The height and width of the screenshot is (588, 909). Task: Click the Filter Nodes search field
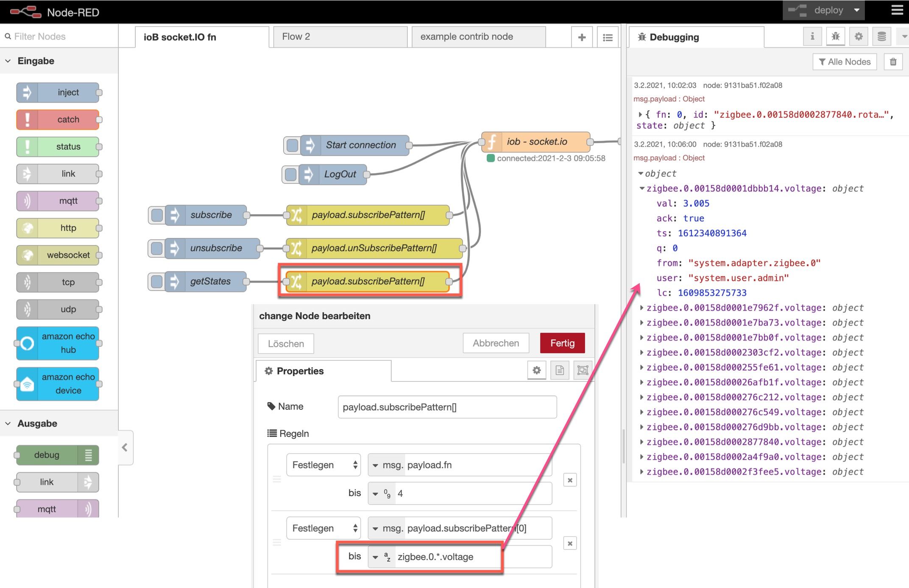pyautogui.click(x=59, y=36)
